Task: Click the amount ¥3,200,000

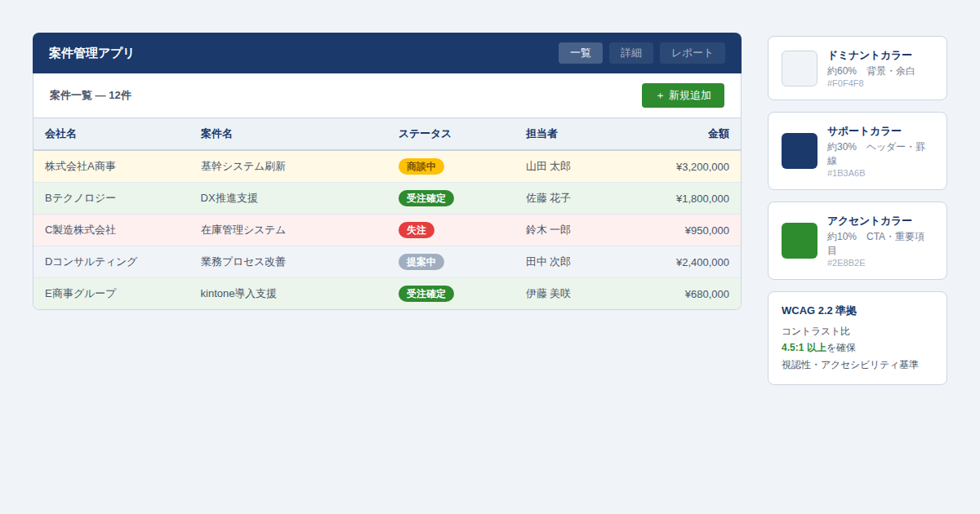Action: [x=702, y=166]
